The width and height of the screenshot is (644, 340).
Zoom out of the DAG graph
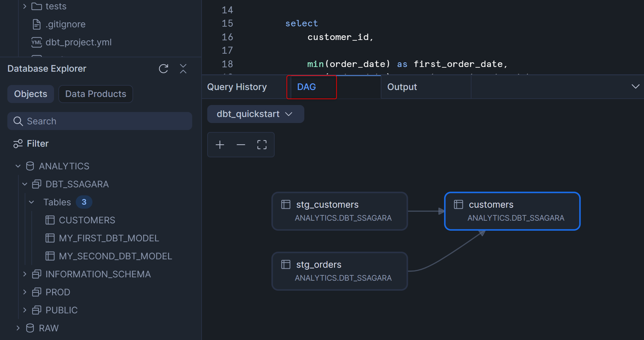(241, 145)
